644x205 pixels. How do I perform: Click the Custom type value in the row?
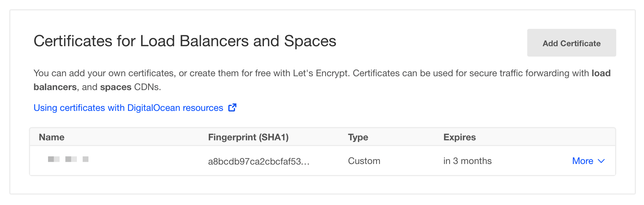point(364,161)
